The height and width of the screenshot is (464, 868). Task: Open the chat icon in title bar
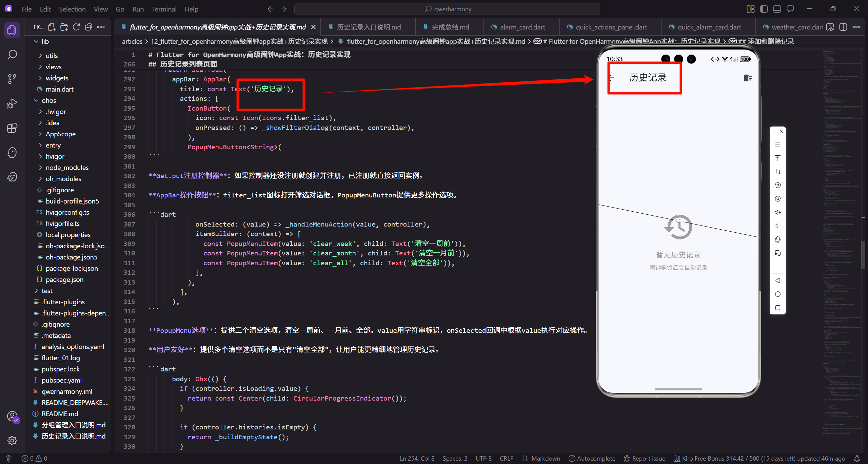[790, 9]
